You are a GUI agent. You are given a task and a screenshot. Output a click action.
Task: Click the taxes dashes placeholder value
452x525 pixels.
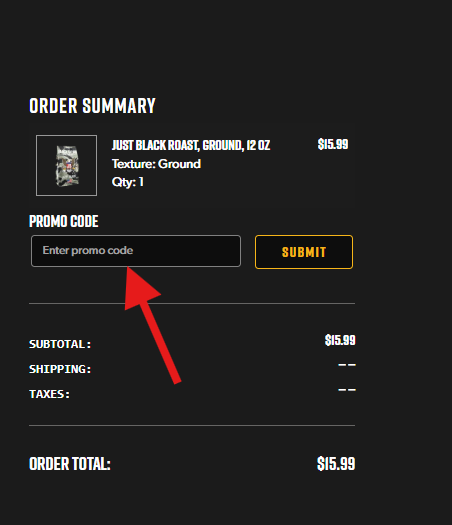click(x=347, y=390)
